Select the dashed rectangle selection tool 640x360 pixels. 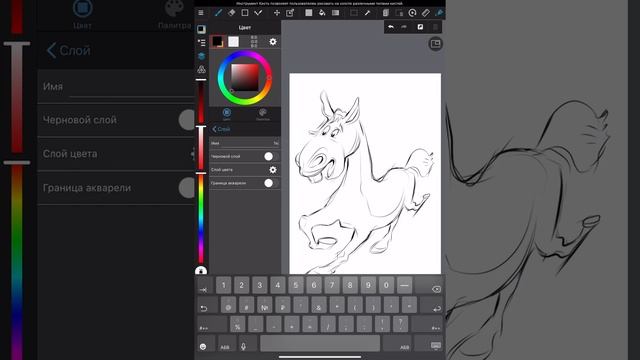click(353, 13)
